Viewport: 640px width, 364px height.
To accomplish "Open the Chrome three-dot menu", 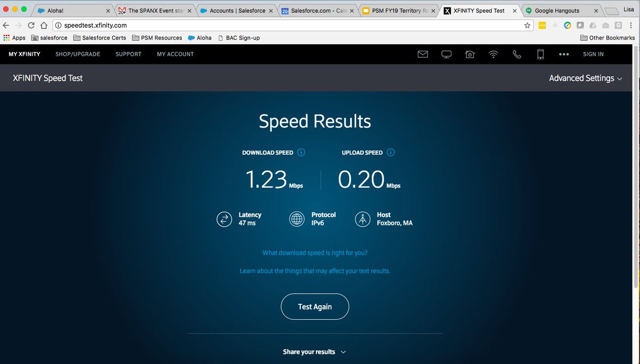I will pyautogui.click(x=631, y=25).
